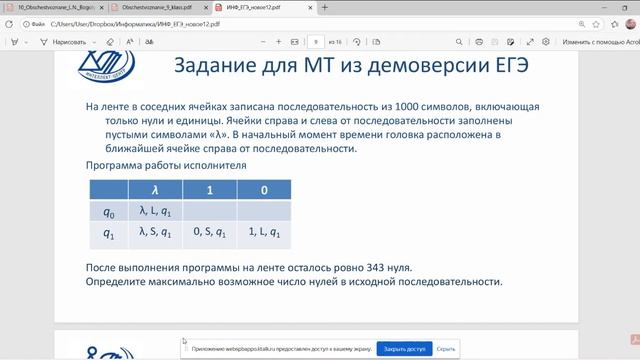Search in PDF with magnifier icon
Screen dimensions: 640x360
click(x=459, y=42)
